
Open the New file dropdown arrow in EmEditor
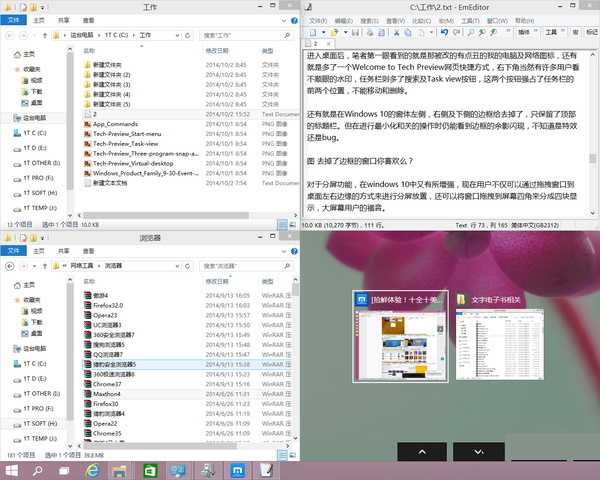(323, 33)
